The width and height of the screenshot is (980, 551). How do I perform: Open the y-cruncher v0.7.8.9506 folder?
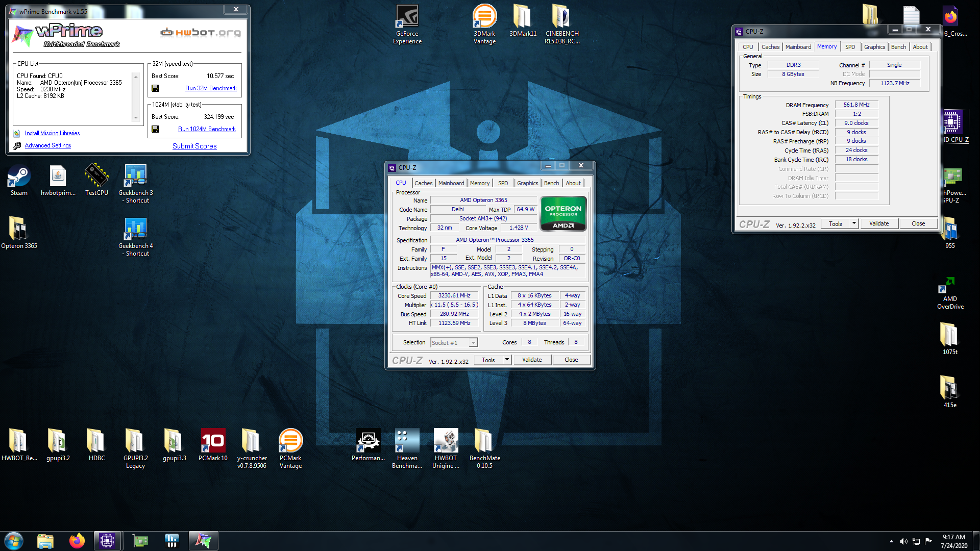252,449
